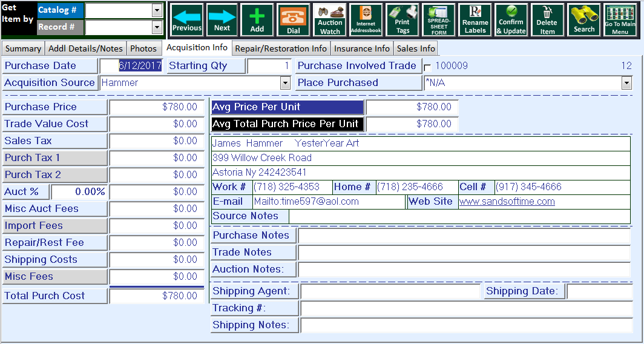This screenshot has height=344, width=644.
Task: Open Repair/Restoration Info tab
Action: [x=281, y=48]
